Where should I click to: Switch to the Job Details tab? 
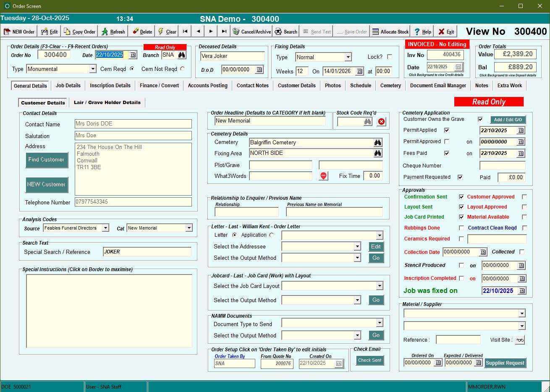[68, 86]
